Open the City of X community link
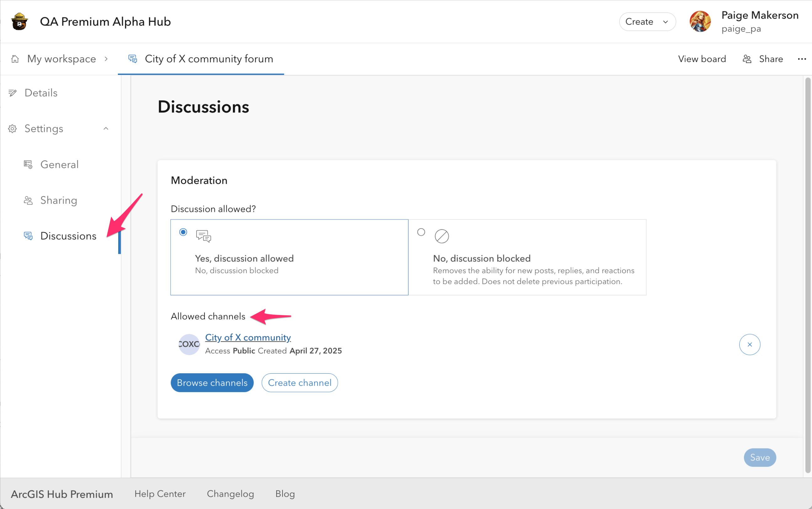 (248, 337)
